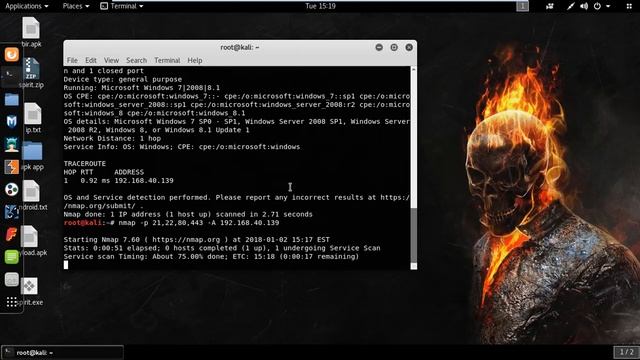Expand the system menu arrow beside power icon

click(608, 6)
